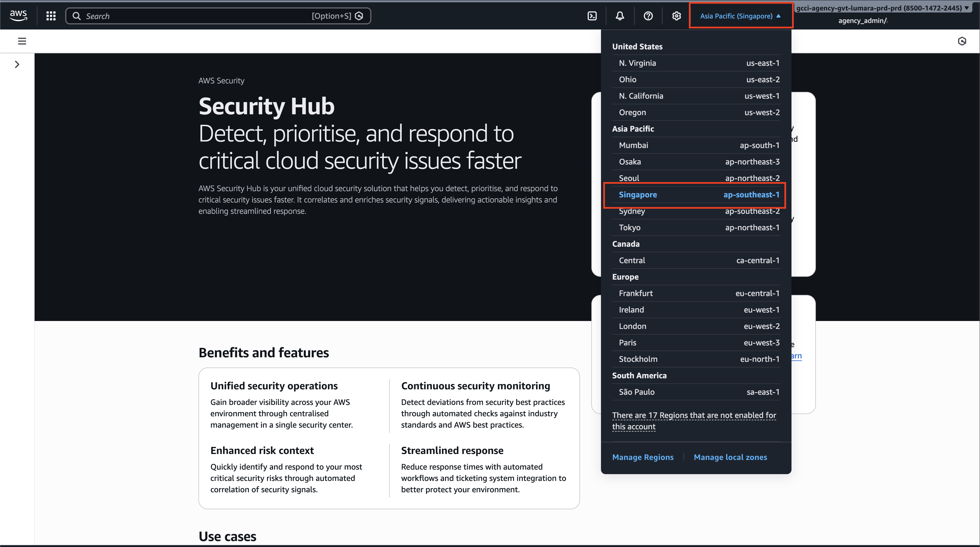Open the assistant hexagon icon below account name
The height and width of the screenshot is (547, 980).
coord(962,41)
